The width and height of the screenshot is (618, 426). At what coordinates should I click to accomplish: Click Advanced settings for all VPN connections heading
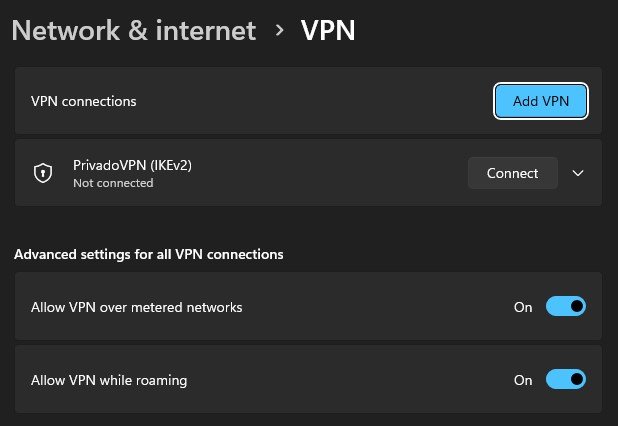click(x=149, y=254)
